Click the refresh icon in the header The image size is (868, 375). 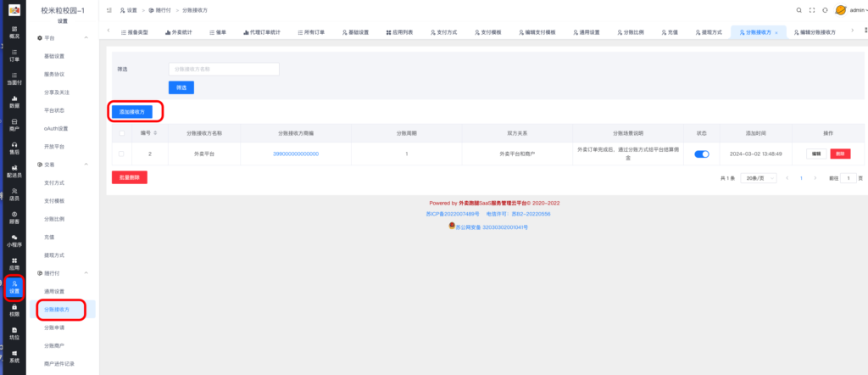(x=826, y=10)
